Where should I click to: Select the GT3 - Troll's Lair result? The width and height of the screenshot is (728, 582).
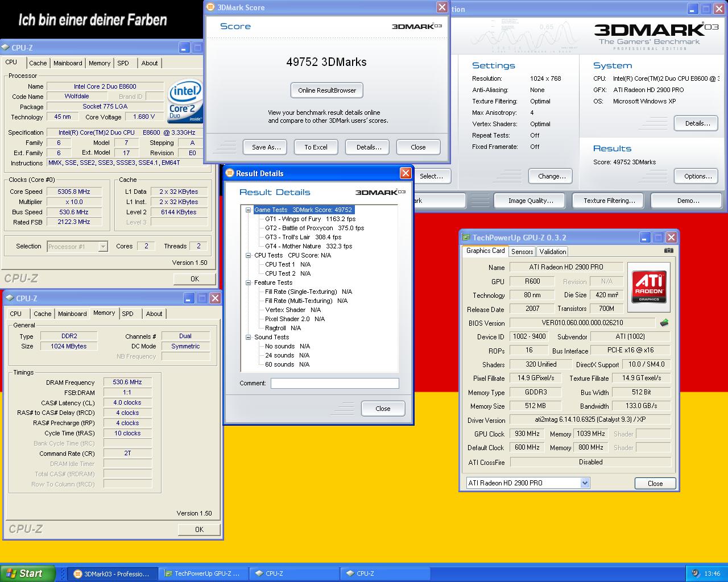[x=303, y=237]
